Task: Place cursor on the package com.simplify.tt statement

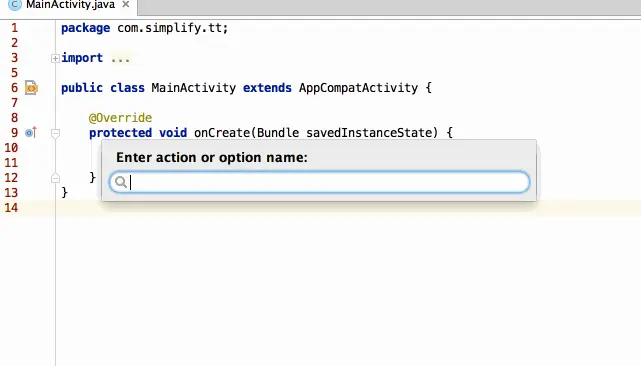Action: coord(144,28)
